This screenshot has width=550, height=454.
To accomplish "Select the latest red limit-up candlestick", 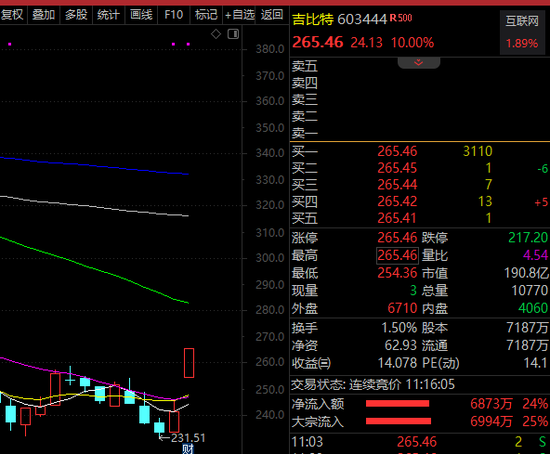I will pyautogui.click(x=189, y=363).
